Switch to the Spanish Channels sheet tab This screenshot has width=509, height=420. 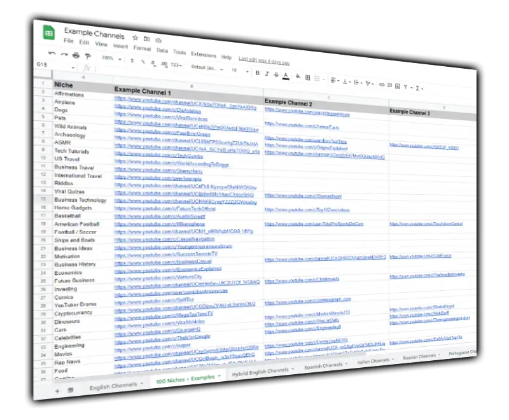(x=323, y=367)
